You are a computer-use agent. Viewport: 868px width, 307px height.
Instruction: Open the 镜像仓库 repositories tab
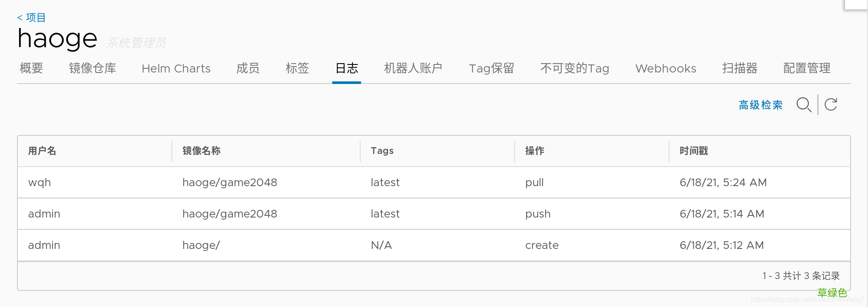pos(92,68)
